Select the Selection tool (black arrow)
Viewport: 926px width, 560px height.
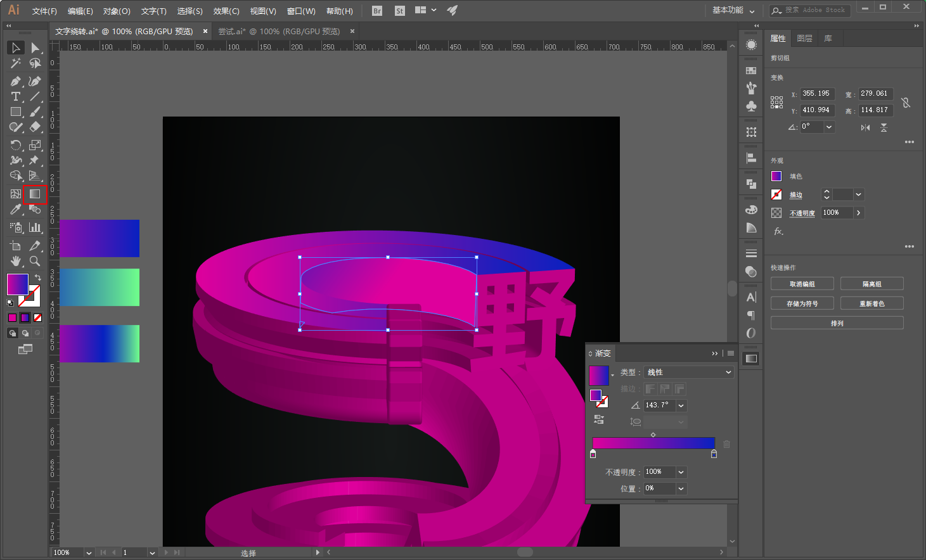(16, 48)
